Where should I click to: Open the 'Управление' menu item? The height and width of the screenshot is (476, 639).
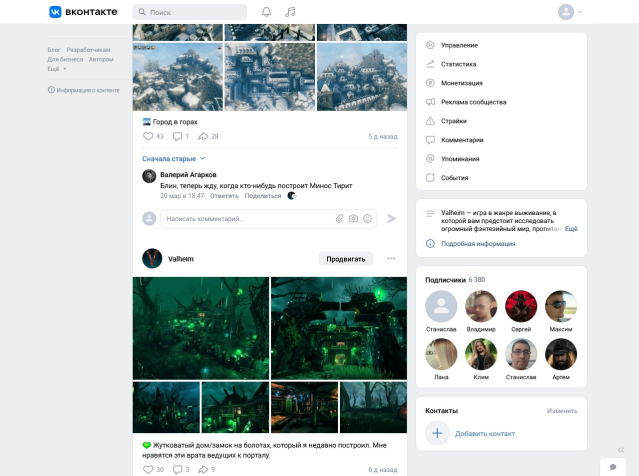[x=459, y=45]
